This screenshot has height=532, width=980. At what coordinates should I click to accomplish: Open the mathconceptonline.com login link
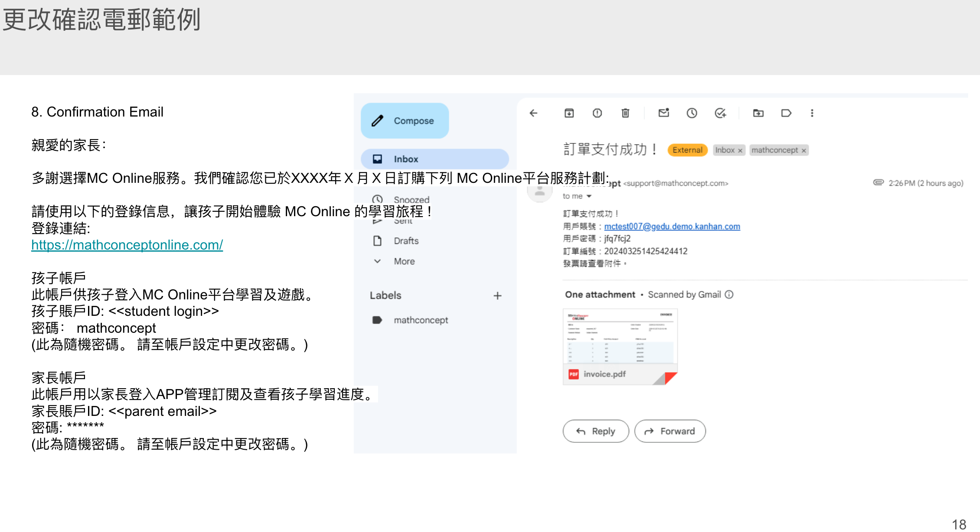coord(127,245)
